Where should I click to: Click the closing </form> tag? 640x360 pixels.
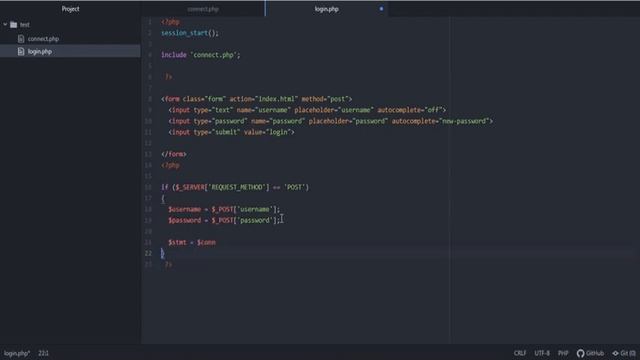coord(173,154)
